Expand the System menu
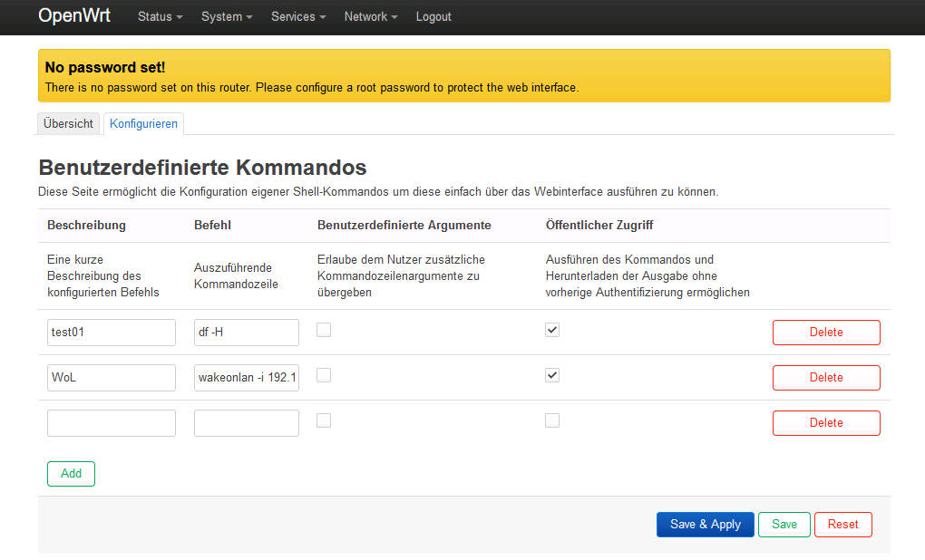This screenshot has width=925, height=560. coord(227,16)
